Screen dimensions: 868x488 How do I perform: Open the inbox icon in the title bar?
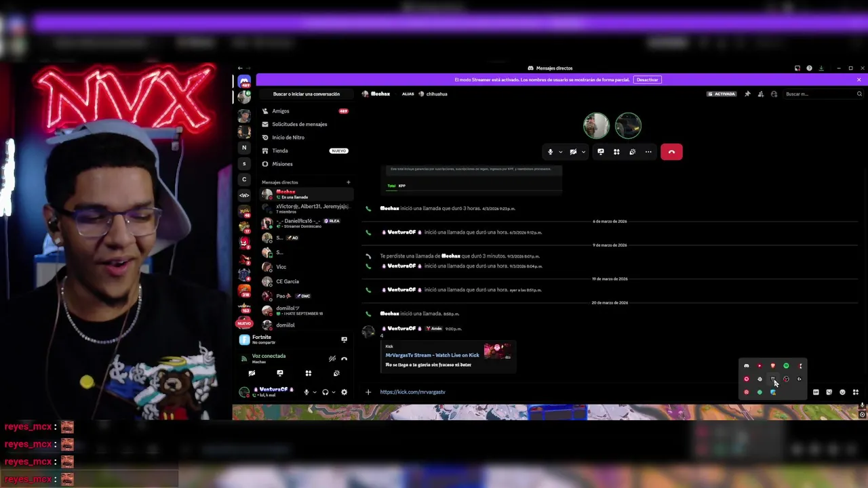pyautogui.click(x=797, y=68)
